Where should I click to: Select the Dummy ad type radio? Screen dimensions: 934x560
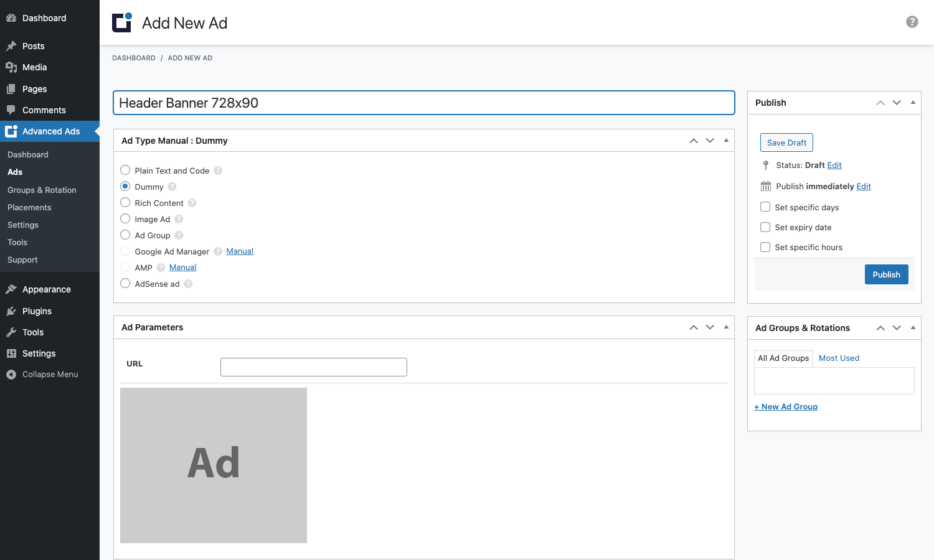(x=125, y=186)
